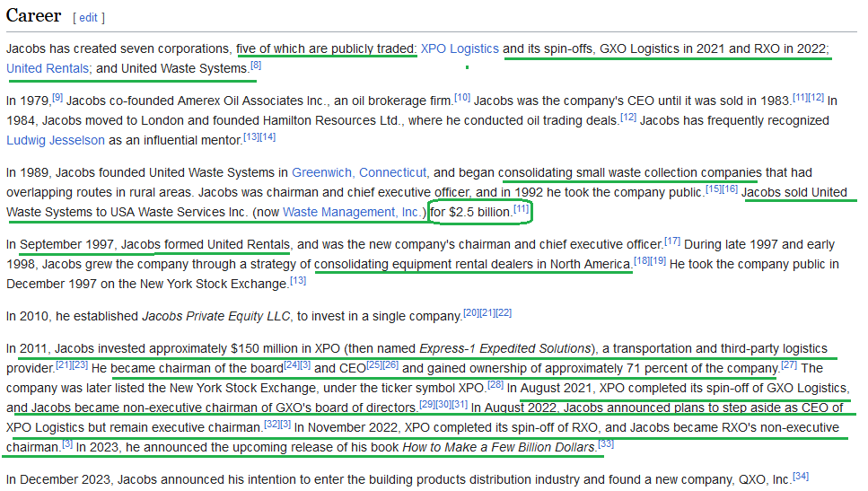Open citation [32] after remain executive chairman
868x491 pixels.
(x=272, y=424)
